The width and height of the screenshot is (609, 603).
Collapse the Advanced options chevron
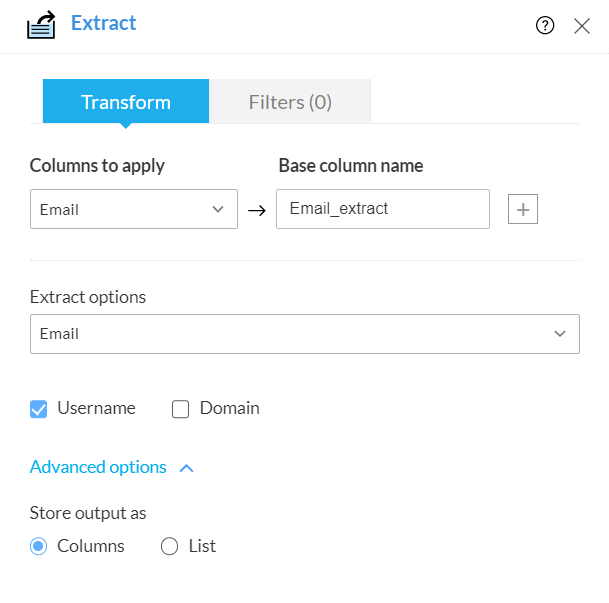click(x=186, y=467)
